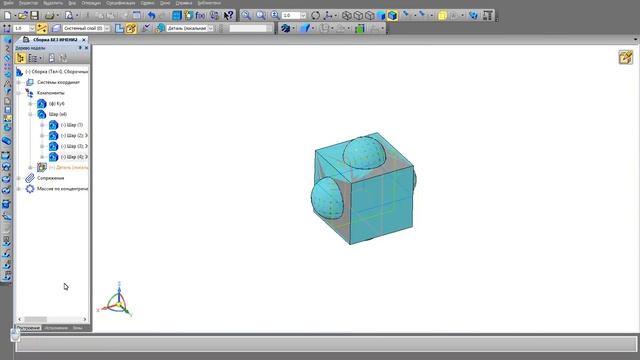Click the blue component icon before Деталь combo
Viewport: 640px width, 360px height.
pyautogui.click(x=160, y=28)
